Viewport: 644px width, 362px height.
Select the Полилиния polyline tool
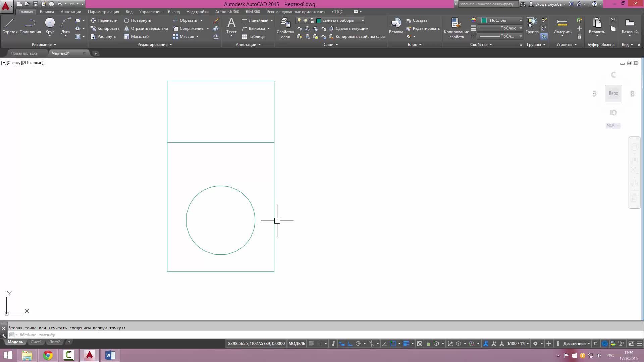(x=30, y=26)
